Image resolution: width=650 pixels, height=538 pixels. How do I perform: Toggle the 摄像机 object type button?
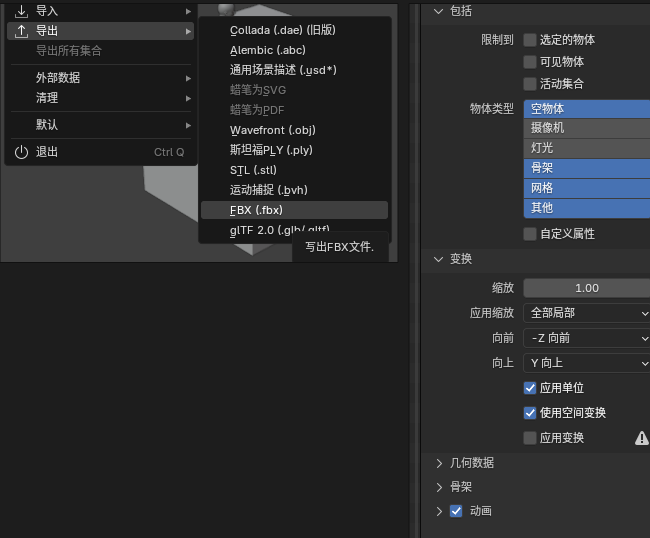tap(587, 128)
